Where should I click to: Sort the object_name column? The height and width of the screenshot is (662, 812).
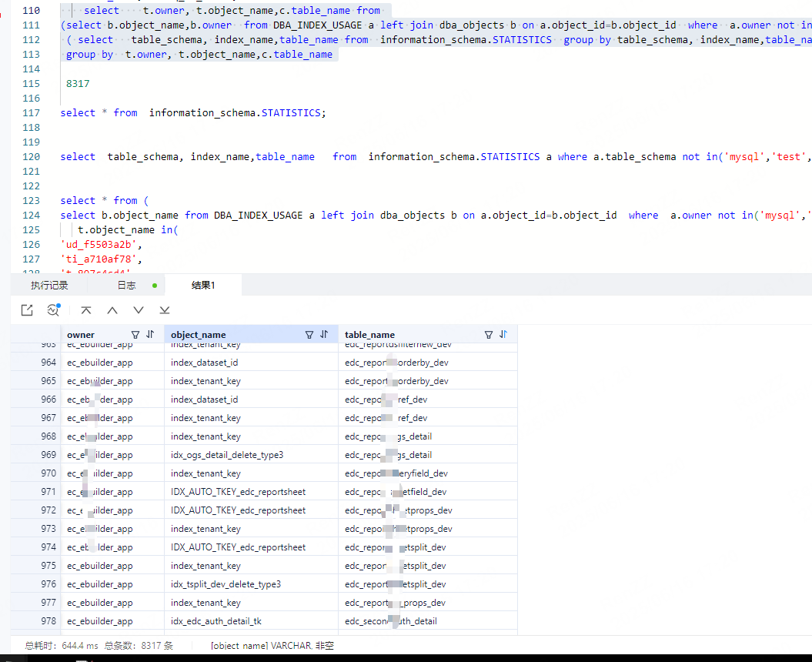[x=324, y=335]
